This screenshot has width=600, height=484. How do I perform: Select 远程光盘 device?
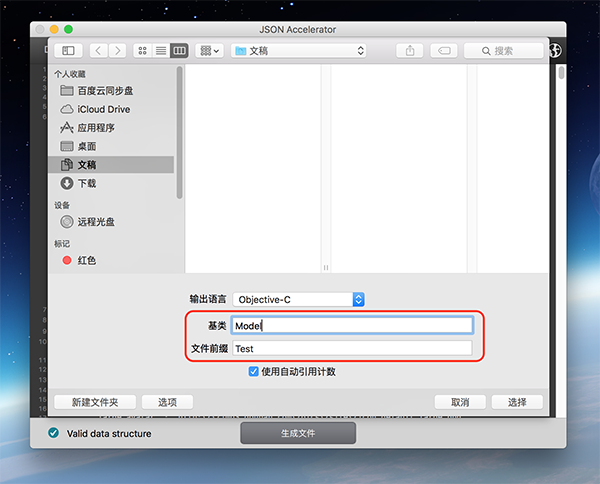click(111, 222)
